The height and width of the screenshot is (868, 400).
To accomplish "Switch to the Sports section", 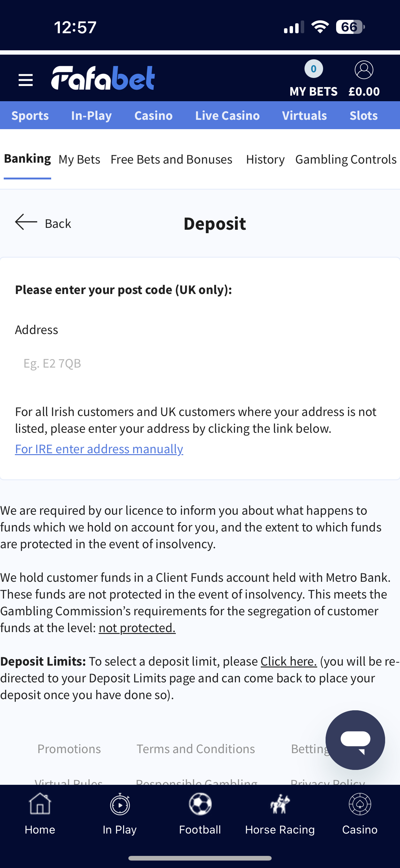I will point(30,115).
